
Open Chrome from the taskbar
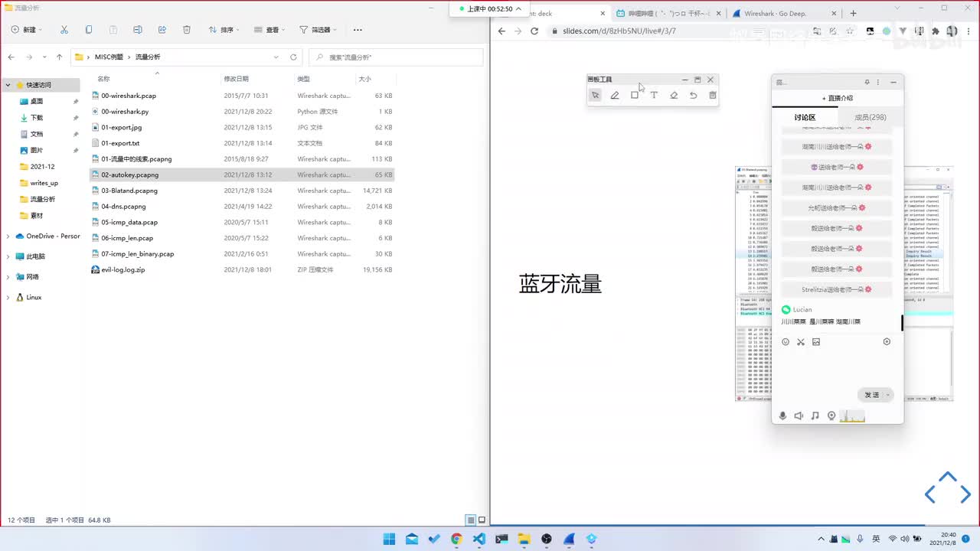coord(457,539)
